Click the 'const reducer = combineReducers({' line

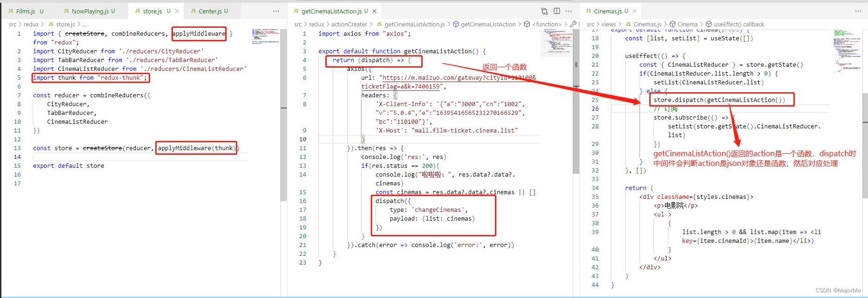point(92,95)
